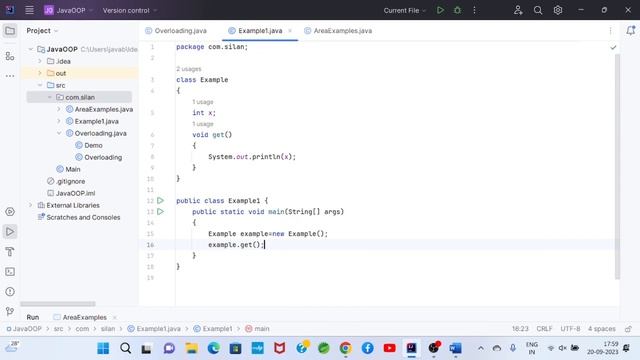Click run gutter icon next to main method
This screenshot has width=640, height=360.
pos(160,211)
